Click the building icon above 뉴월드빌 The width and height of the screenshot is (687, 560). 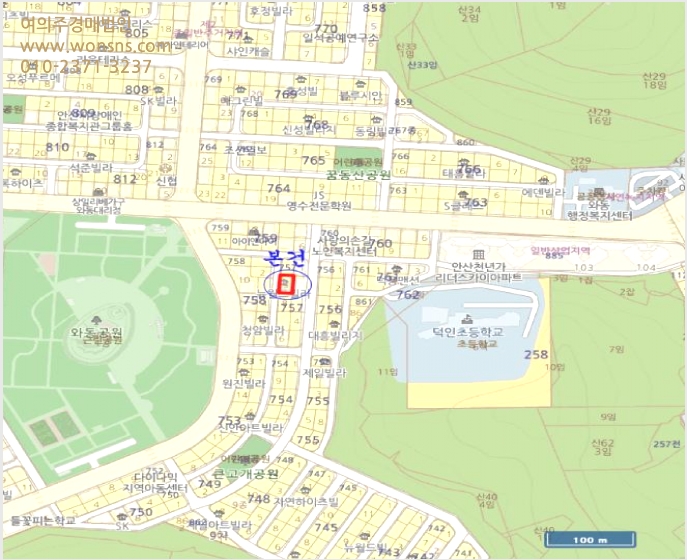click(364, 535)
